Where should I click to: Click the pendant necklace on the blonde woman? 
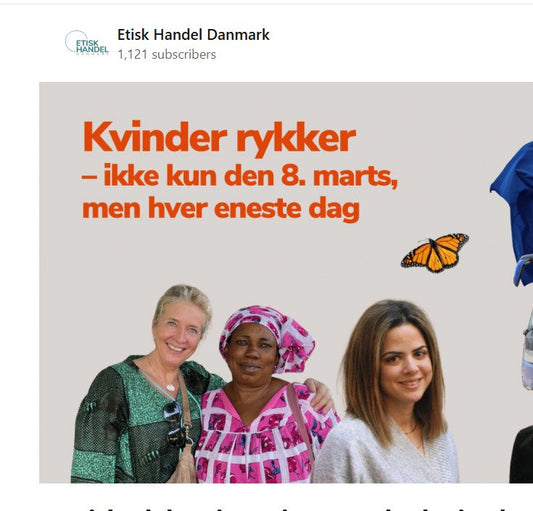pyautogui.click(x=171, y=387)
